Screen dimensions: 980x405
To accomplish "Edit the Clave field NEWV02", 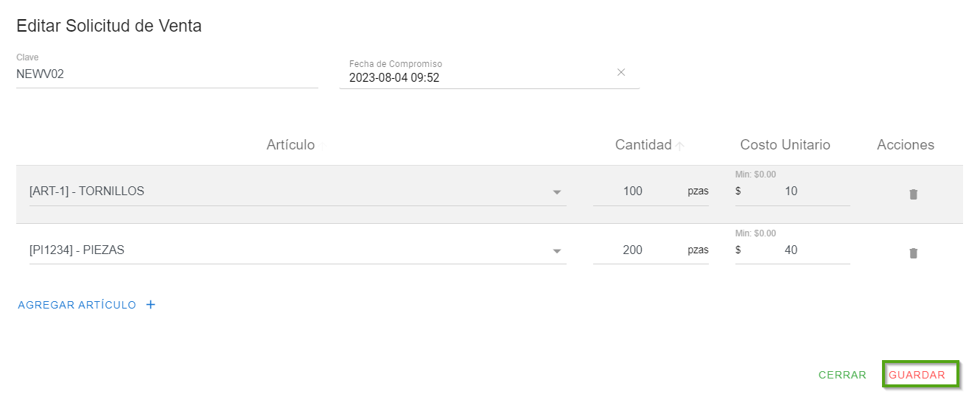I will [x=167, y=74].
